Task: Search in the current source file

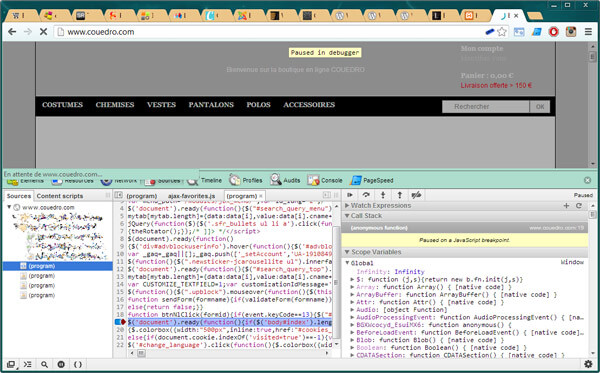Action: (x=44, y=364)
